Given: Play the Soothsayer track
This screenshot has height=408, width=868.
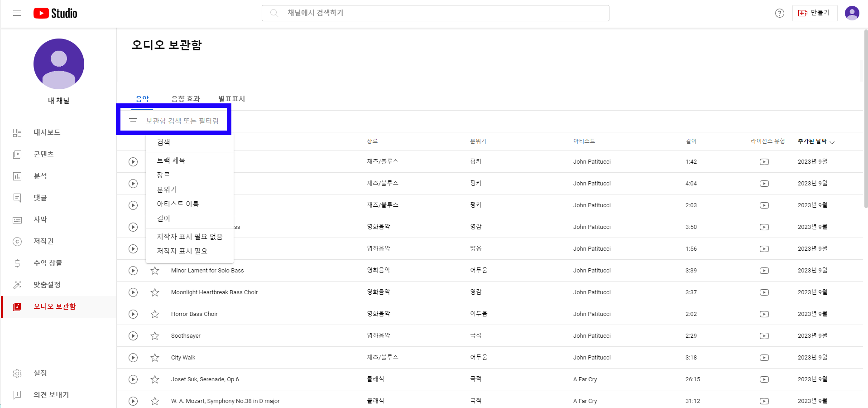Looking at the screenshot, I should pos(133,336).
